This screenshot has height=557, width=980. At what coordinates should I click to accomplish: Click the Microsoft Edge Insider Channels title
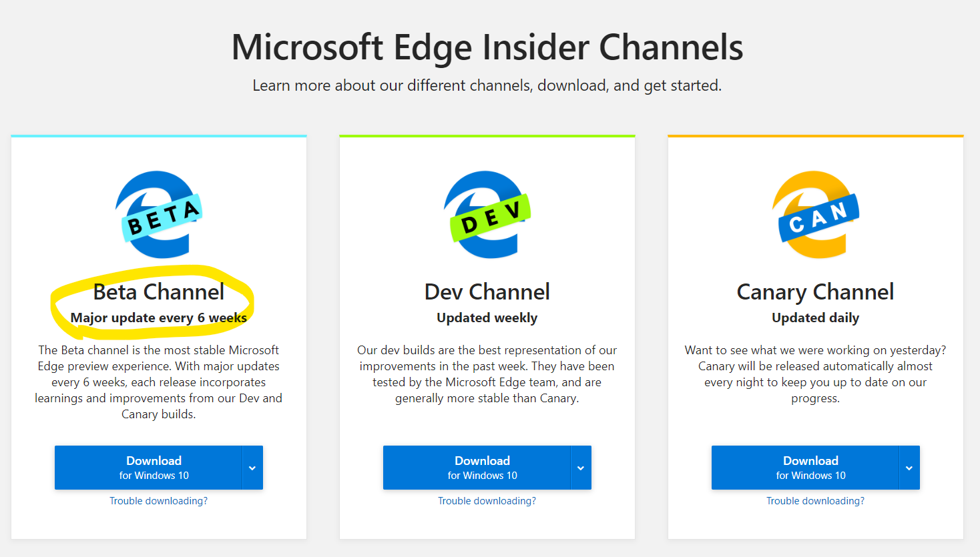(x=487, y=47)
